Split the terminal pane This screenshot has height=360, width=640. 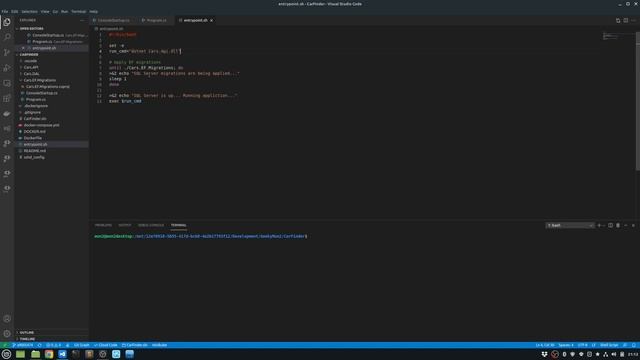611,225
